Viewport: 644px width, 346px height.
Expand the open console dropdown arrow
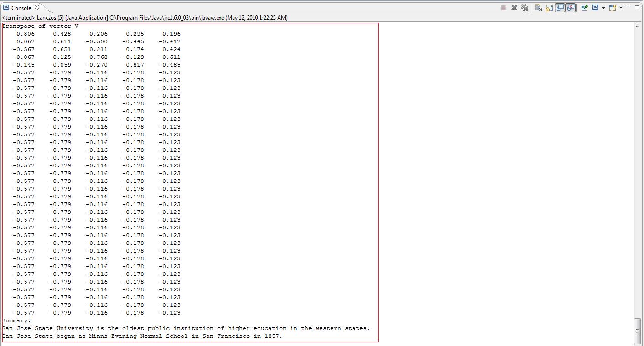click(621, 8)
